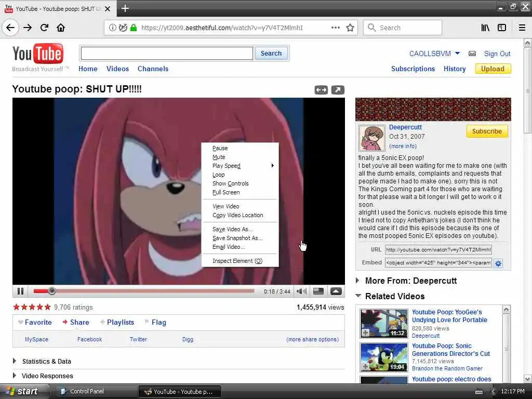This screenshot has height=399, width=532.
Task: Click the Sign Out link
Action: [497, 54]
